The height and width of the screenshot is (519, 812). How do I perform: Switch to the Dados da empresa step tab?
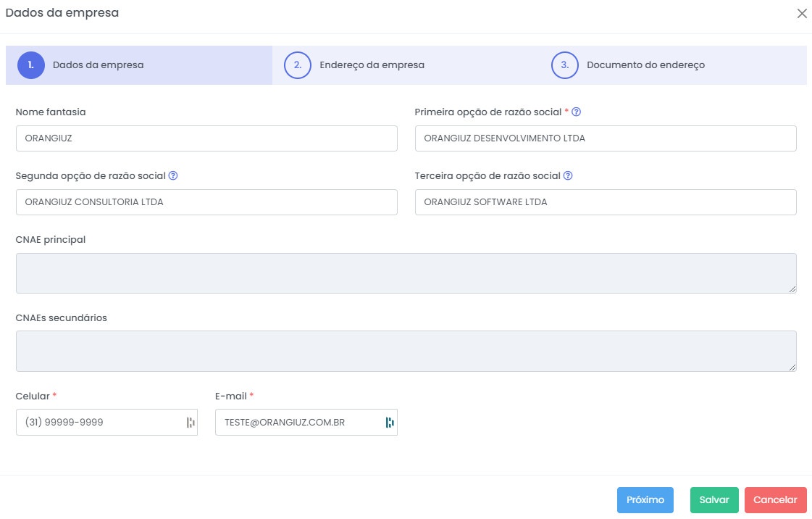139,65
